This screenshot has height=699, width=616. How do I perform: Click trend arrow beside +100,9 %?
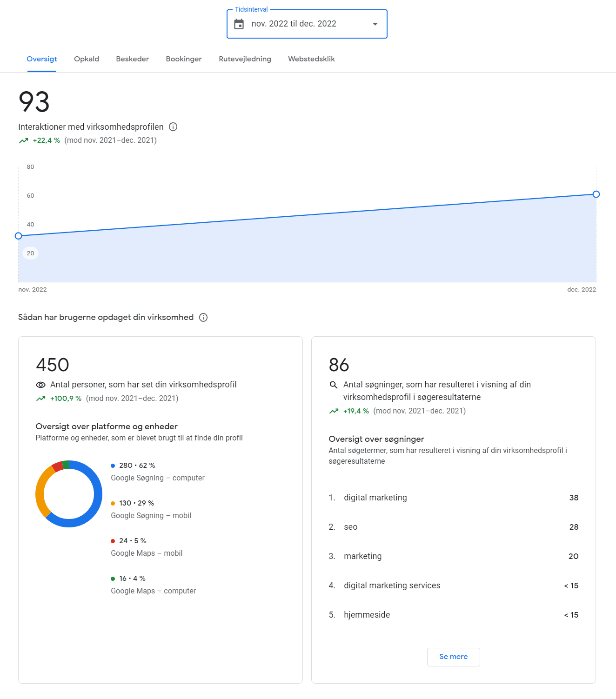point(41,399)
